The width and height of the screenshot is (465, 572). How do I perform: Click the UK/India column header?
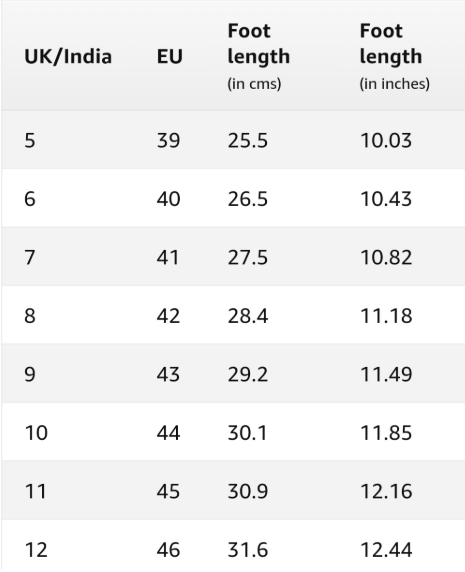click(x=68, y=57)
